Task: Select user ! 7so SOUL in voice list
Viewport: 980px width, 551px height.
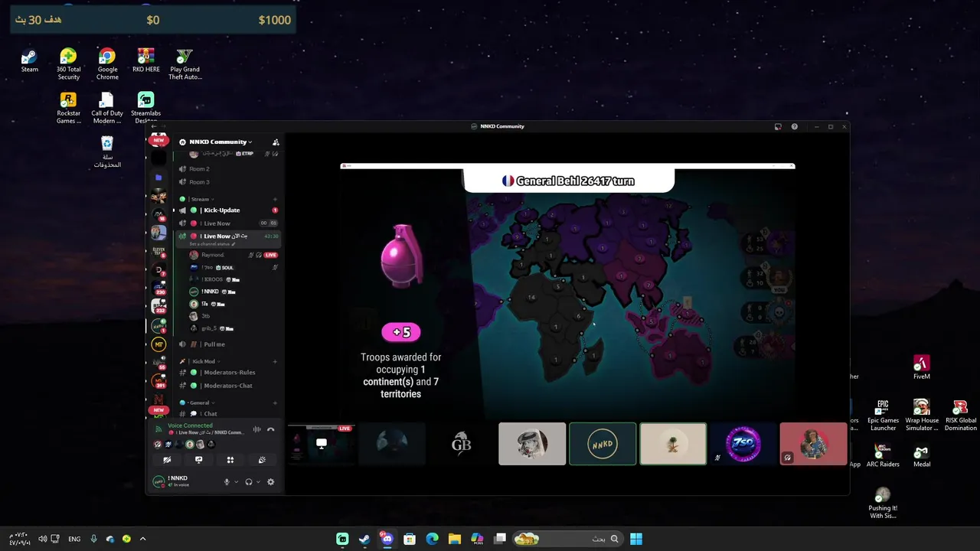Action: [x=234, y=267]
